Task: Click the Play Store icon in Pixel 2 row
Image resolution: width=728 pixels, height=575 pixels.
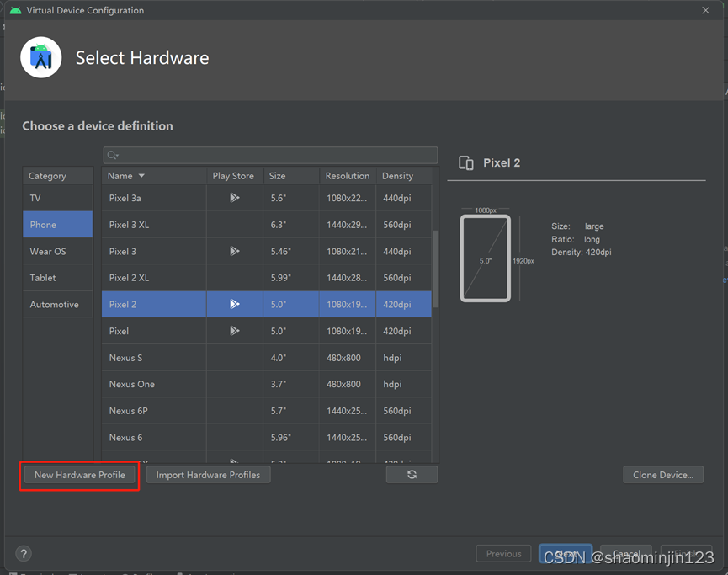Action: (235, 304)
